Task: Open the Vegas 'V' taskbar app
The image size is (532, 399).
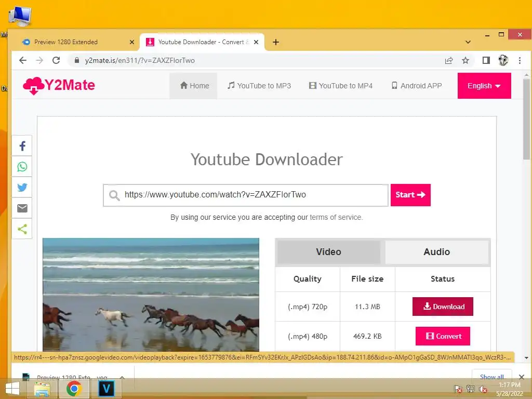Action: coord(106,389)
